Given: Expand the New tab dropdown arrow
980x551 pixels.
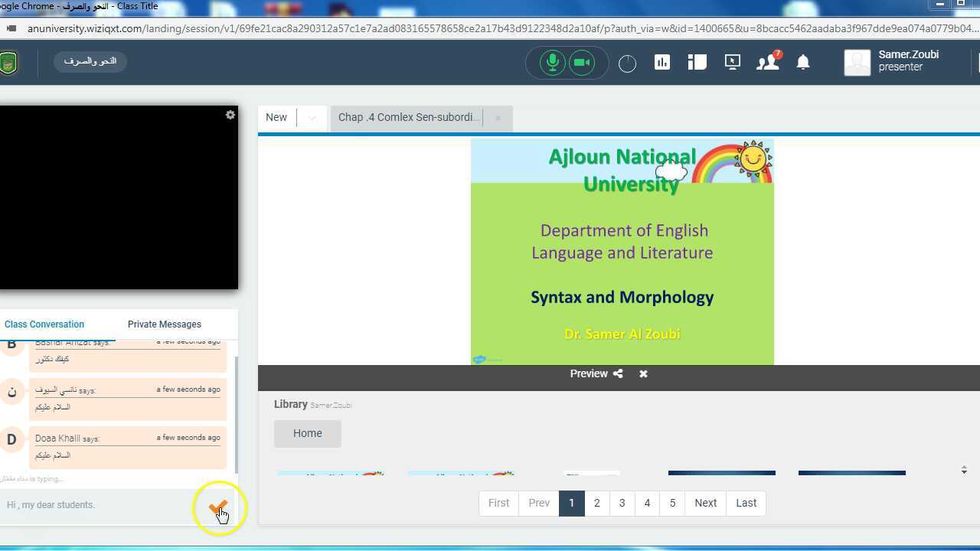Looking at the screenshot, I should 312,118.
